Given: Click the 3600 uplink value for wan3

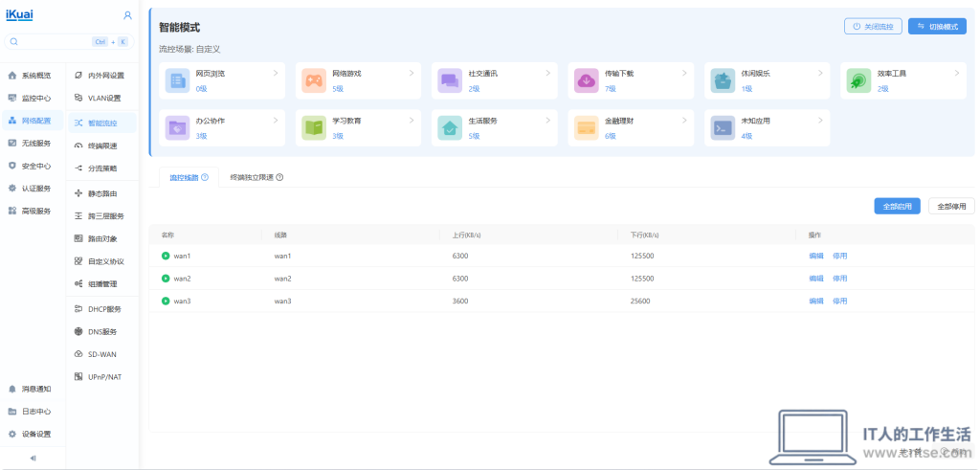Looking at the screenshot, I should point(460,301).
